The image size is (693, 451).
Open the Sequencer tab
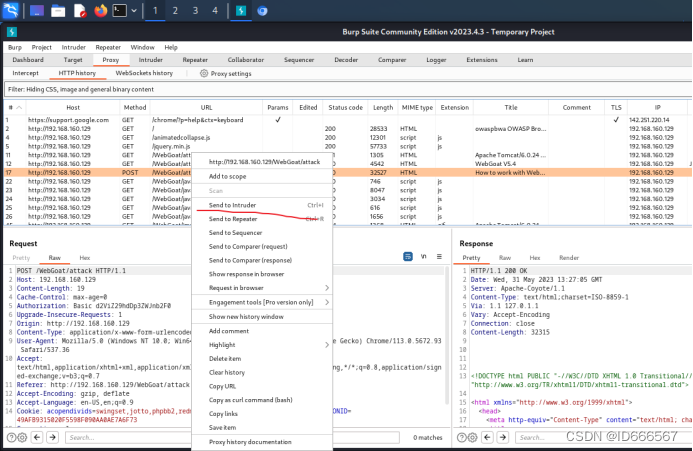(299, 60)
